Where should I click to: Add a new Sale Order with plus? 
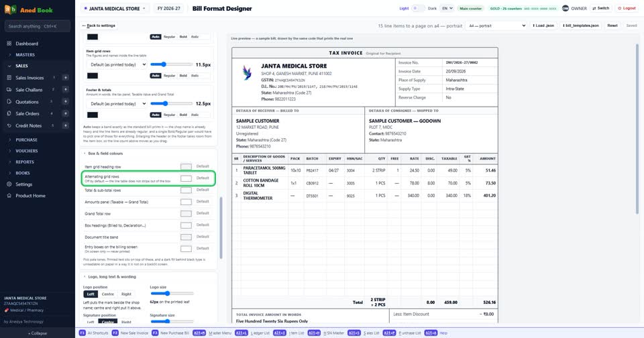click(65, 113)
